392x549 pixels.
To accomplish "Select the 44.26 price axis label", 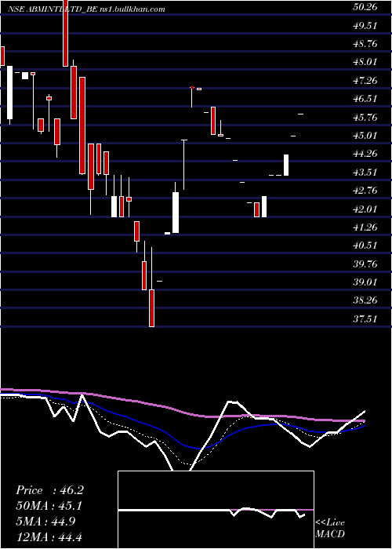I will (x=365, y=154).
